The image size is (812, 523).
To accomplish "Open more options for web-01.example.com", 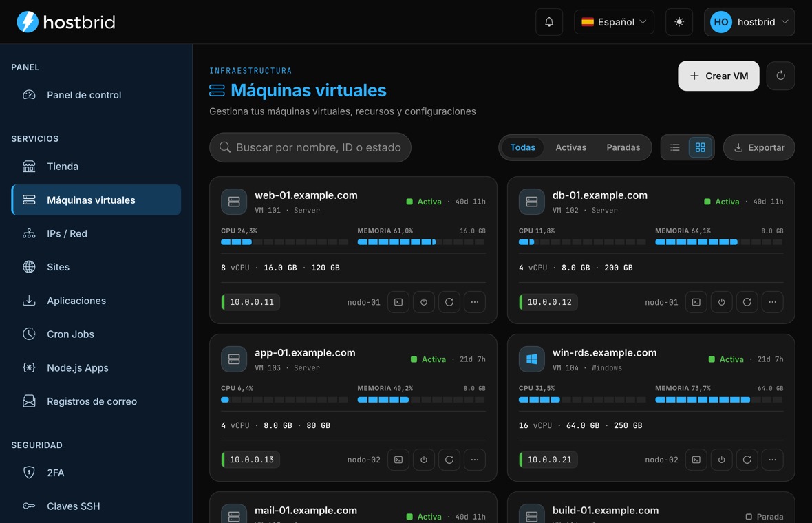I will coord(474,302).
